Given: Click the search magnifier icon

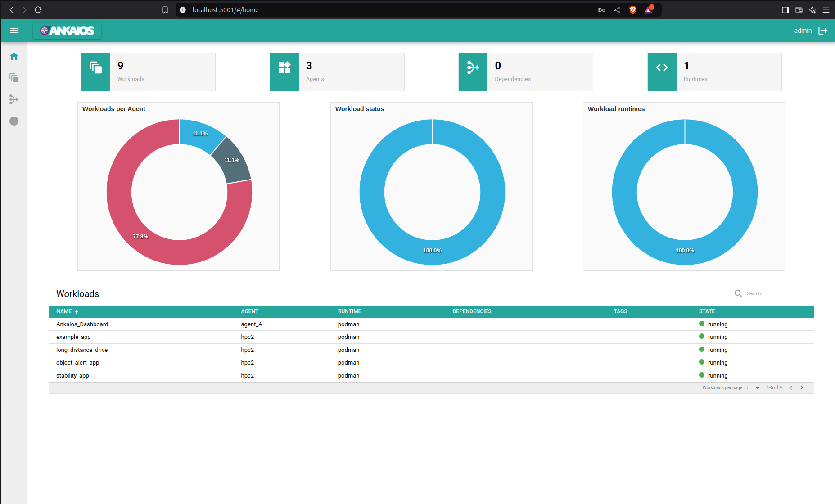Looking at the screenshot, I should pyautogui.click(x=738, y=293).
